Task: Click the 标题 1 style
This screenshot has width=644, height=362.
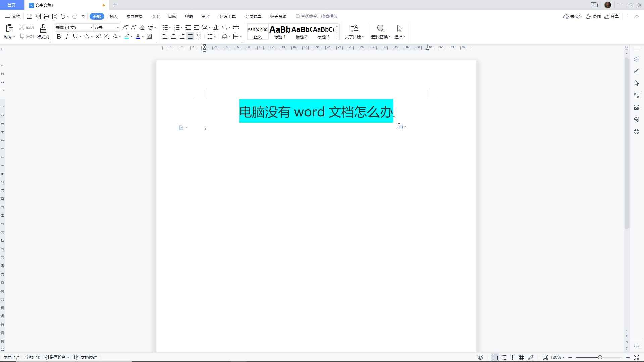Action: [x=280, y=32]
